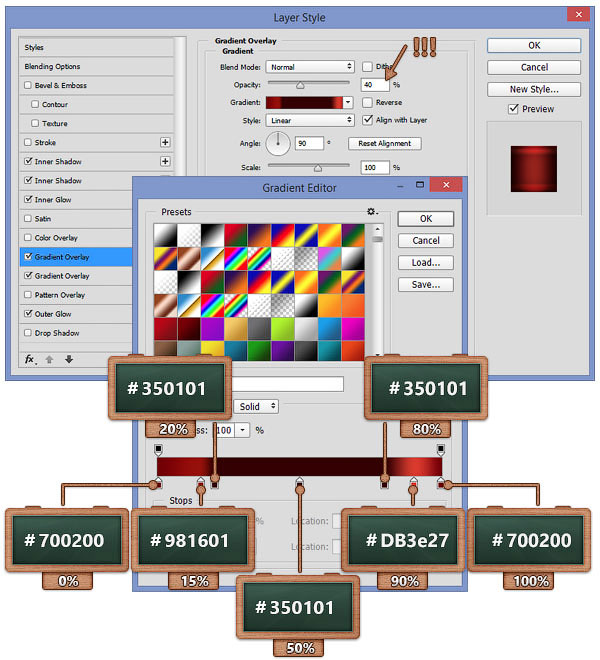Select the highlighted Gradient Overlay row
The image size is (600, 660).
[x=76, y=257]
